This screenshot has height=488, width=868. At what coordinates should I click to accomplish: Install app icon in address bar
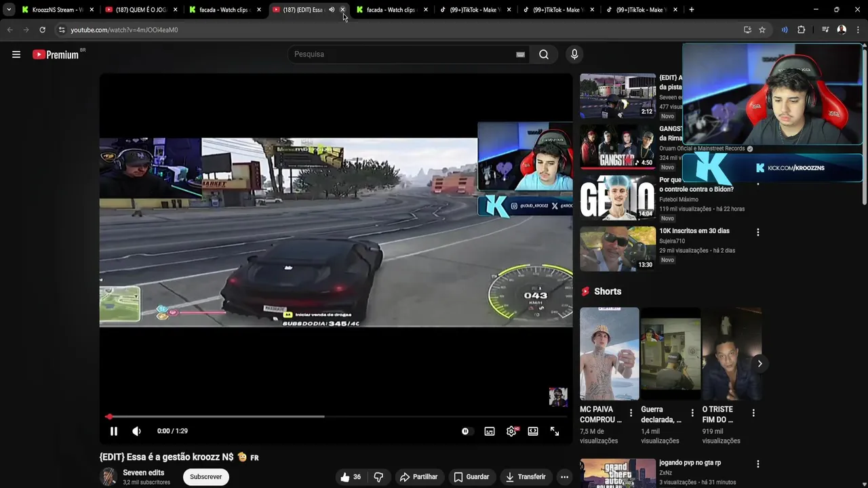[747, 30]
